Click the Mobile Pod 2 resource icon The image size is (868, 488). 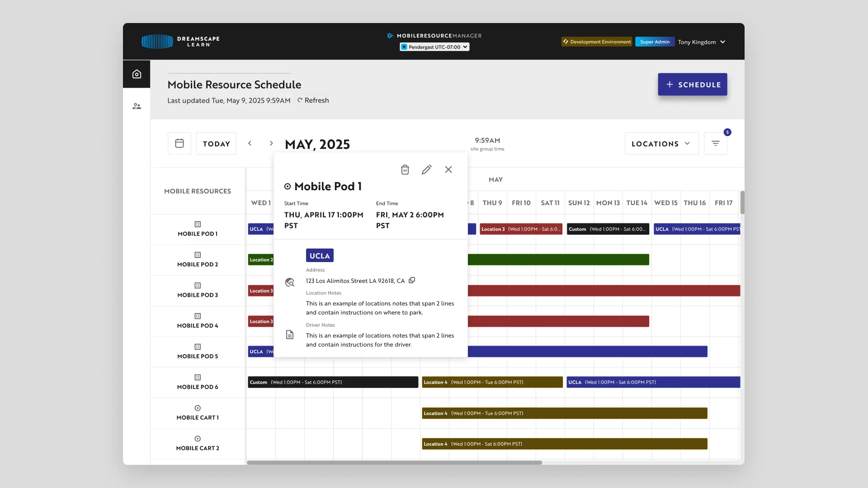point(198,255)
